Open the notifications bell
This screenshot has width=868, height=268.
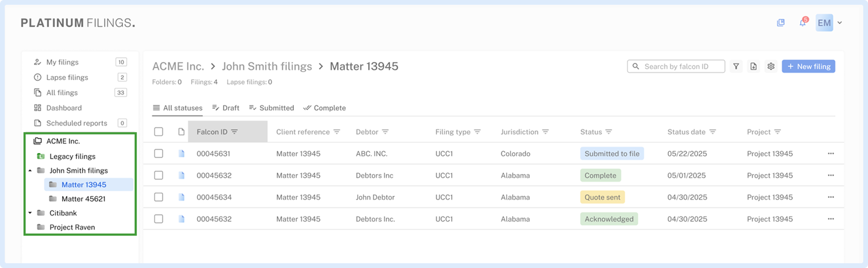click(803, 22)
